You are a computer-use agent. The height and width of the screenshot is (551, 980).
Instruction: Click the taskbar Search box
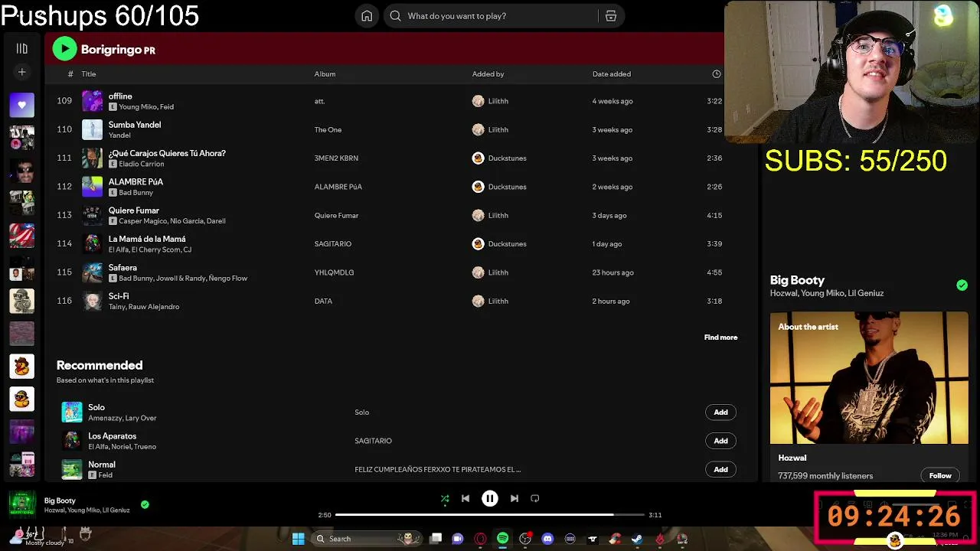click(x=365, y=539)
